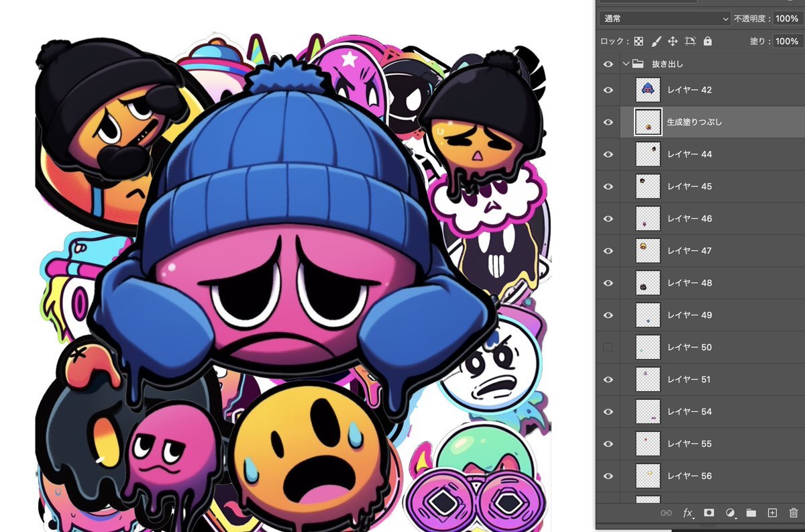Select the layer named レイヤー 50
The height and width of the screenshot is (532, 805).
click(690, 348)
